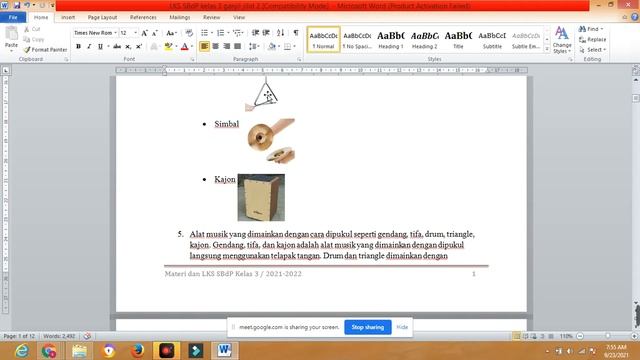
Task: Apply strikethrough formatting
Action: point(117,47)
